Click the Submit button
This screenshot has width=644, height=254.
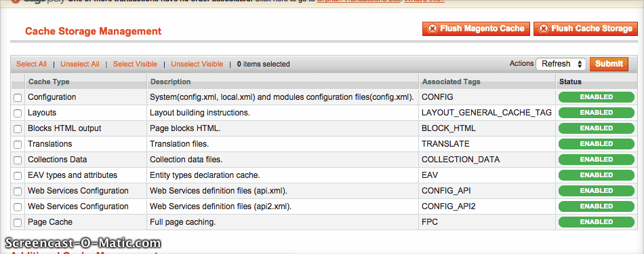[x=609, y=64]
